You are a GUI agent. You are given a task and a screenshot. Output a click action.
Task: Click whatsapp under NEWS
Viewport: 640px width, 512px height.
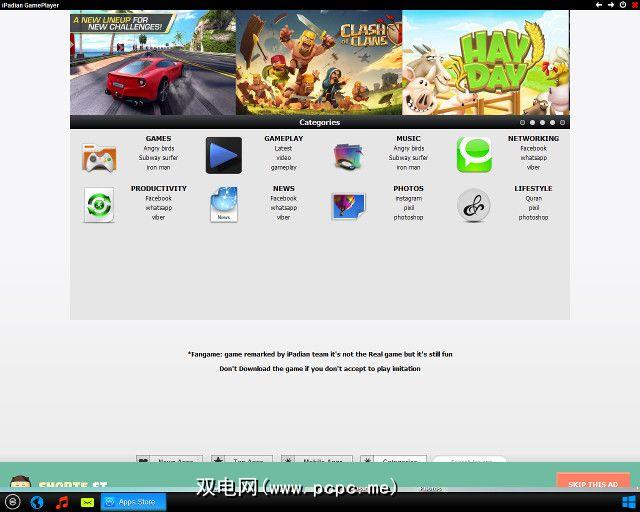284,208
